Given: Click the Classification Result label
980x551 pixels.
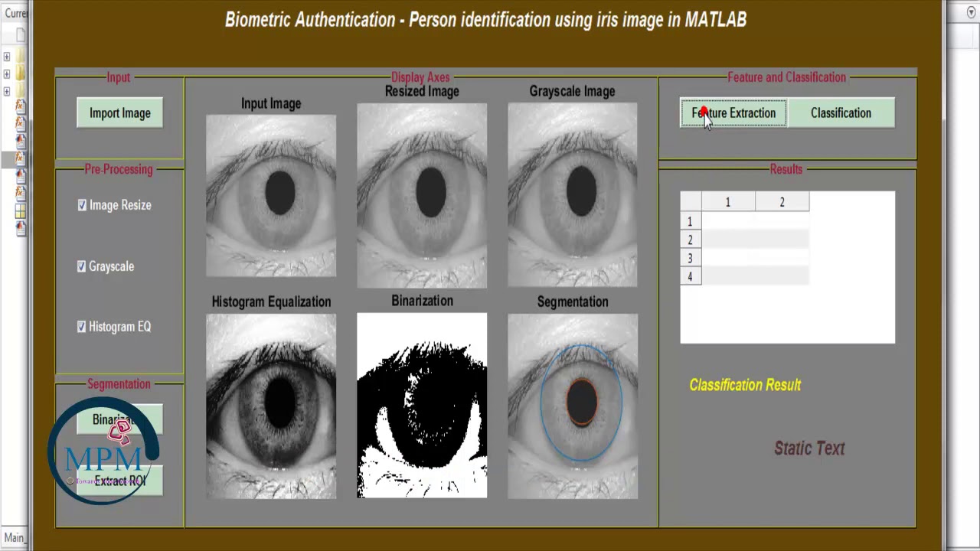Looking at the screenshot, I should coord(745,385).
